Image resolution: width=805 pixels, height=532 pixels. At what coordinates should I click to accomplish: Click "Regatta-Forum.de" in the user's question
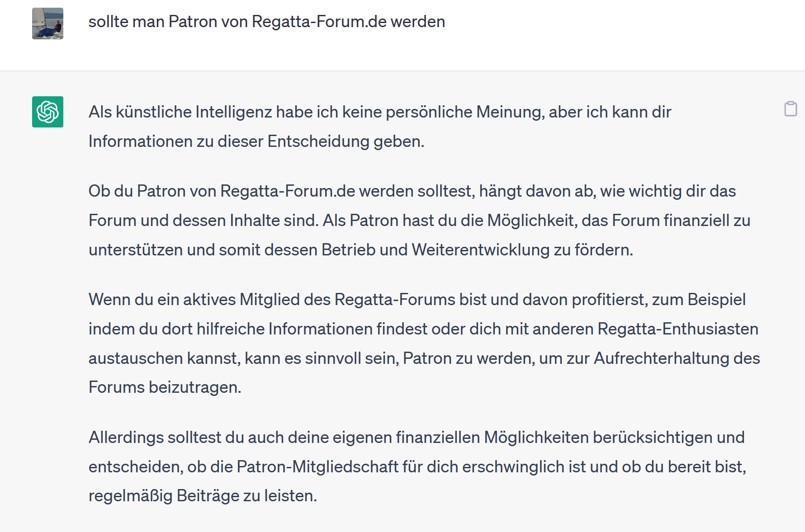click(319, 22)
